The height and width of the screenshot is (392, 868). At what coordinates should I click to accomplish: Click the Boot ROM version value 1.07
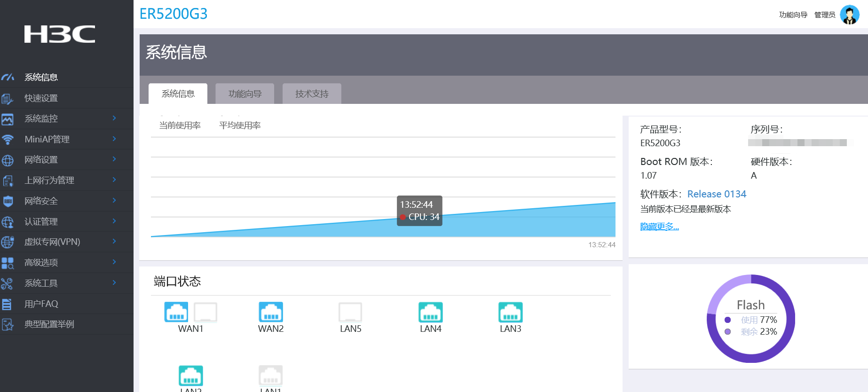648,175
